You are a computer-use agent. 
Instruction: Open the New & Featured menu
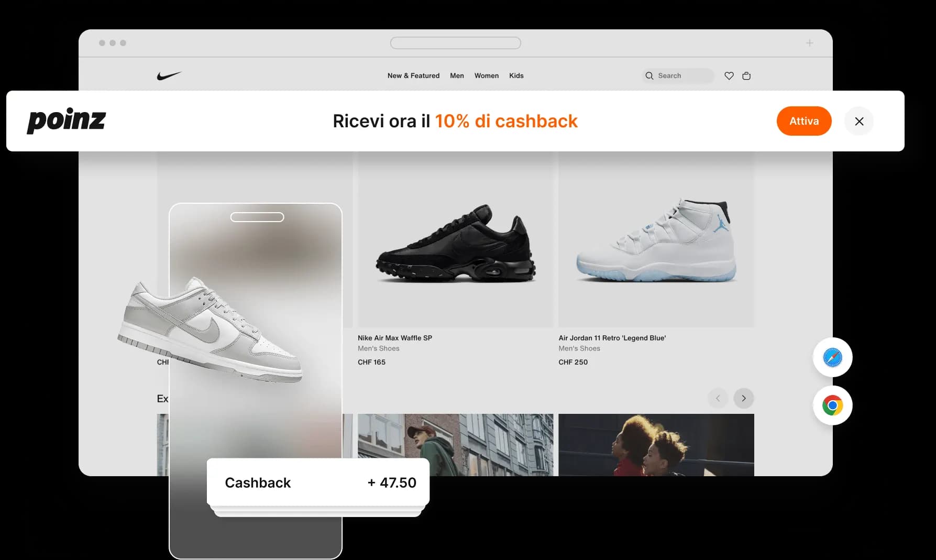coord(413,76)
